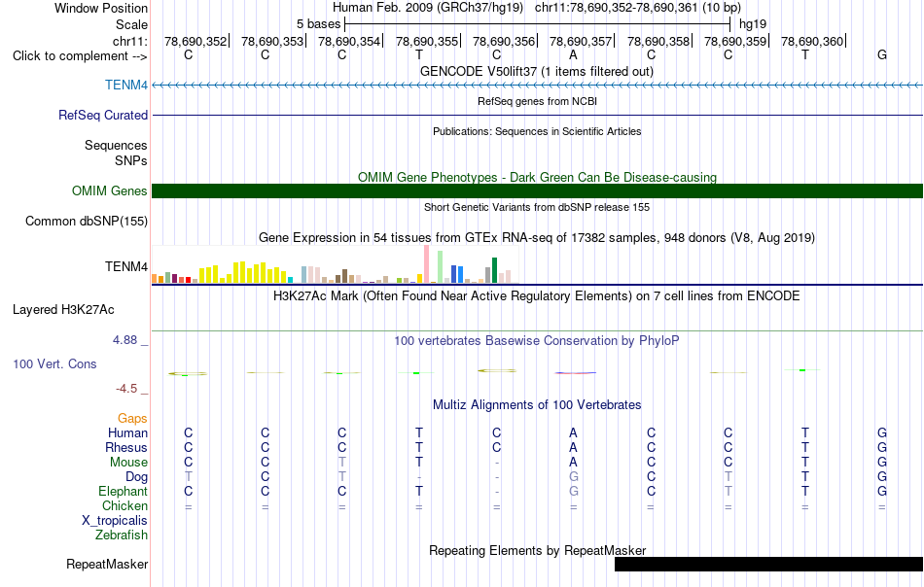
Task: Click the 78,690,352 coordinate label
Action: [x=195, y=41]
